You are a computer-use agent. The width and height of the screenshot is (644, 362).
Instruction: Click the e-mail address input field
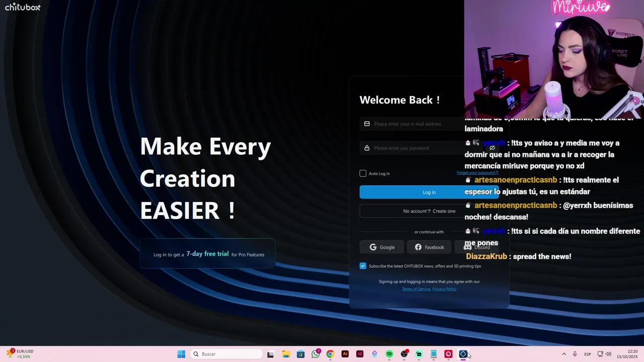(x=429, y=124)
